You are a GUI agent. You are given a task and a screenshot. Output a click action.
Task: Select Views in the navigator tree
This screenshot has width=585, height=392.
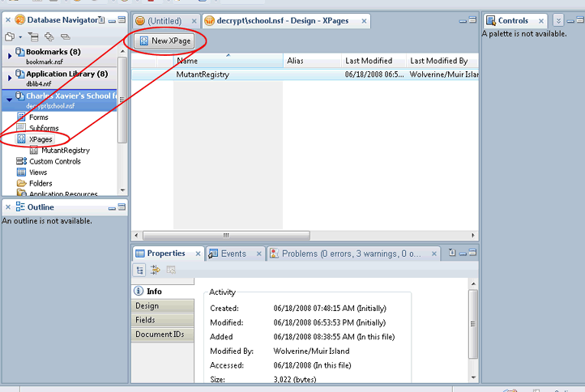[x=38, y=173]
